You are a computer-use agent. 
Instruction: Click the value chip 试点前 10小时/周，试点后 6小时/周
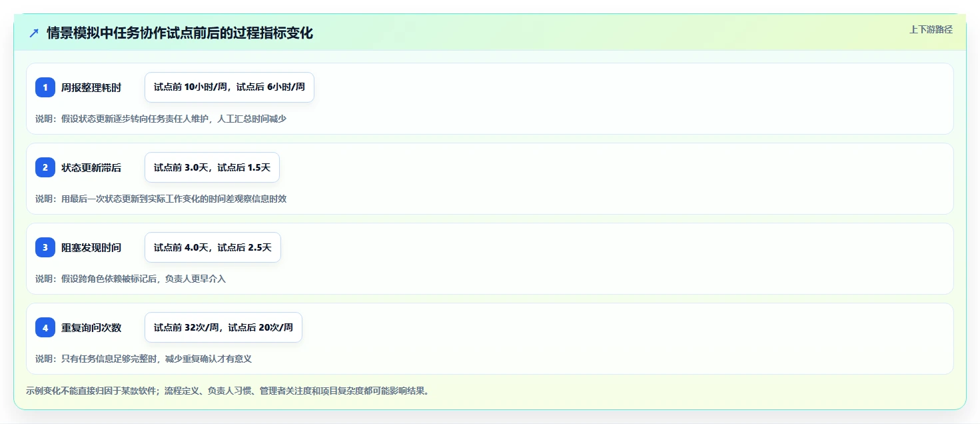[x=229, y=87]
